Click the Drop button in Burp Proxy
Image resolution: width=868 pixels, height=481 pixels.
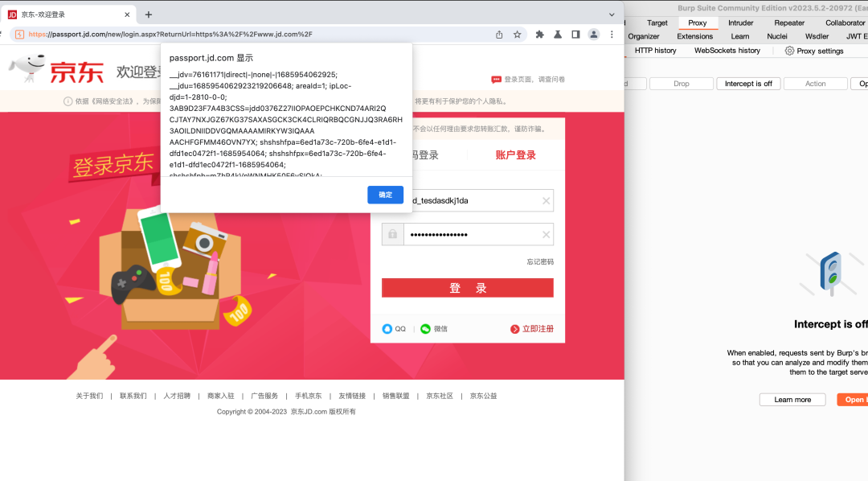682,84
